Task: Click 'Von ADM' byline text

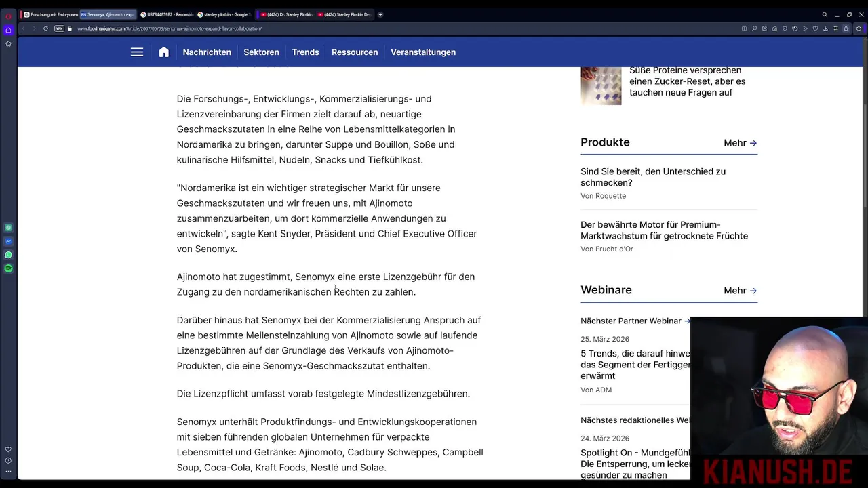Action: pos(596,390)
